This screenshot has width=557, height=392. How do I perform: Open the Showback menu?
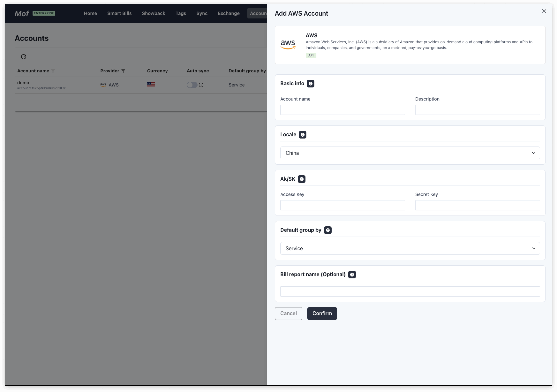pyautogui.click(x=153, y=13)
